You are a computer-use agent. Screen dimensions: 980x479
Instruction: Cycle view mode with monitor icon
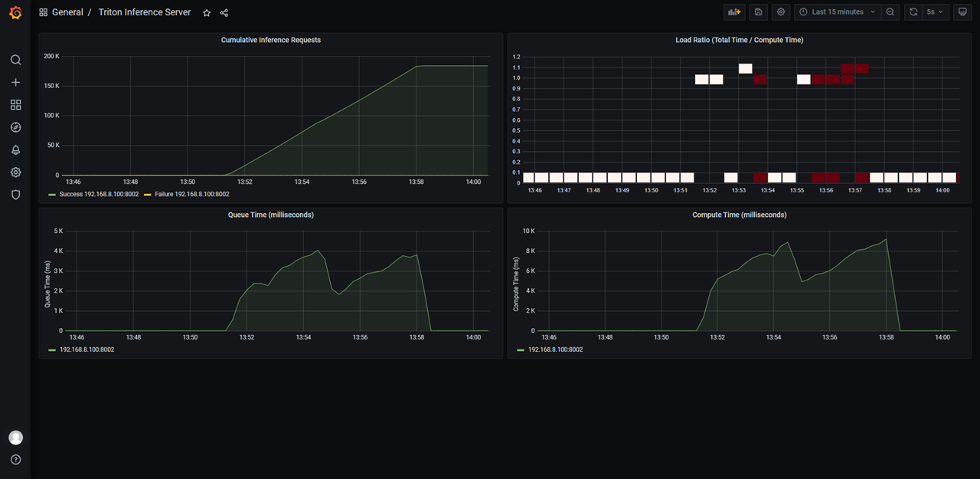coord(962,12)
